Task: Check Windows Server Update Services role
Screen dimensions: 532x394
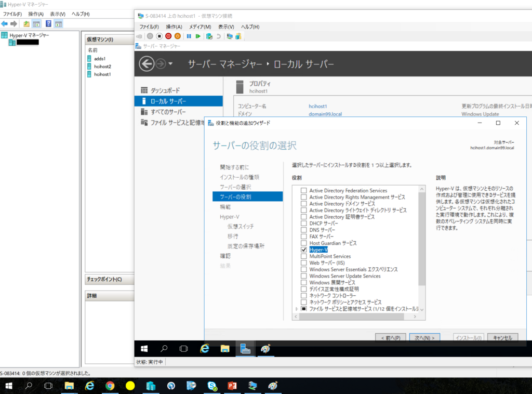Action: point(303,276)
